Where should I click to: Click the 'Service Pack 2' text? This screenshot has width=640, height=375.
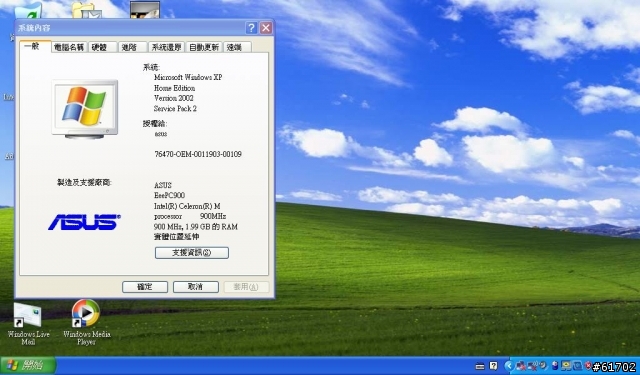coord(175,109)
